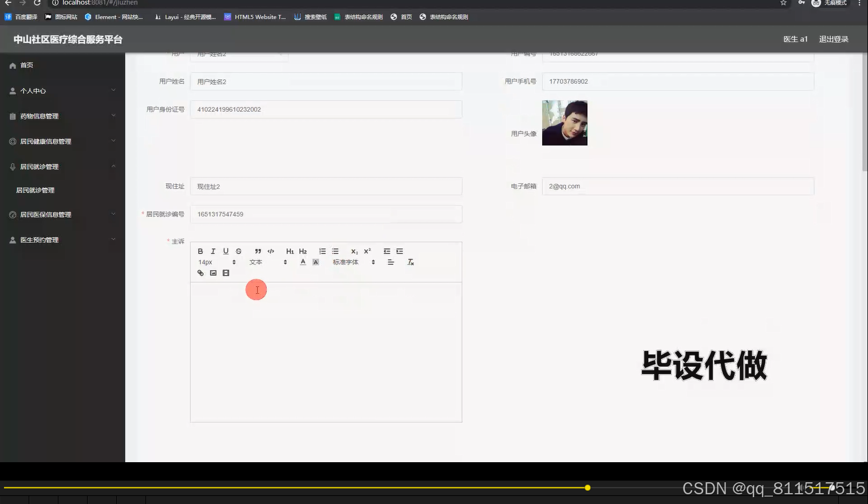
Task: Click 退出登录 to log out
Action: 833,39
